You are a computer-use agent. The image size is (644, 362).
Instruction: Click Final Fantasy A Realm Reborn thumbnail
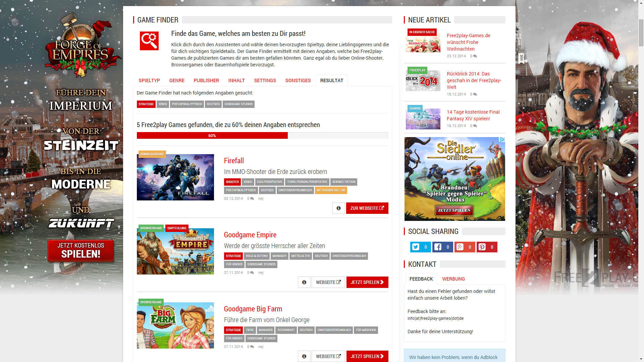(423, 119)
